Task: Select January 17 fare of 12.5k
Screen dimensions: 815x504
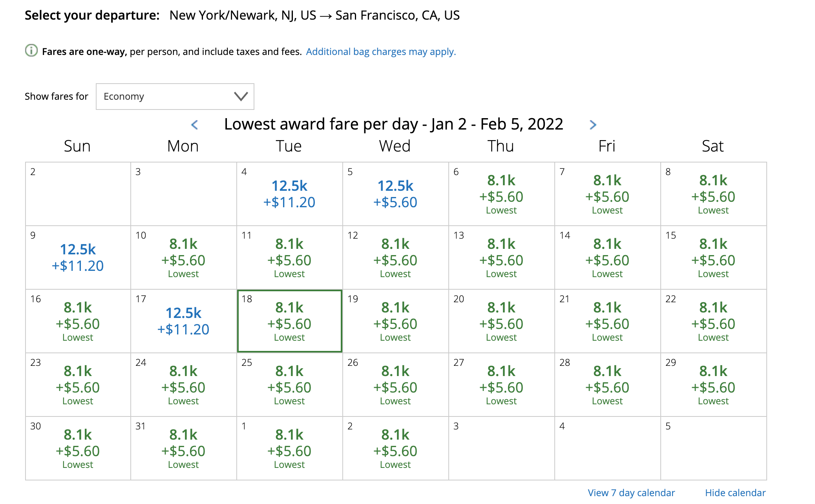Action: tap(183, 321)
